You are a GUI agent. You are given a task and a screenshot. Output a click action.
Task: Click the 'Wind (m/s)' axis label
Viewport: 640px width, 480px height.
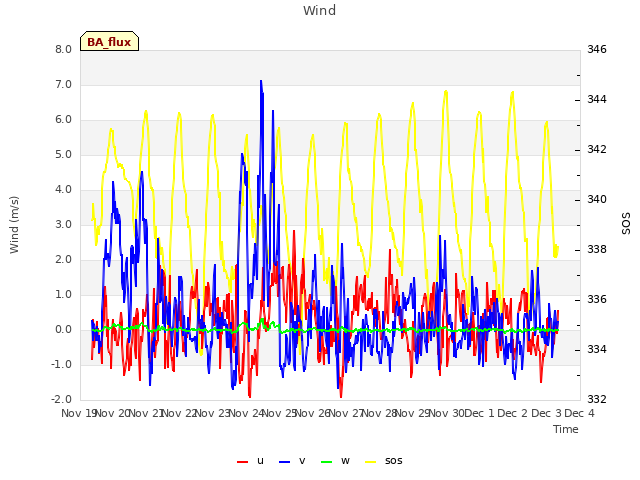tap(14, 225)
